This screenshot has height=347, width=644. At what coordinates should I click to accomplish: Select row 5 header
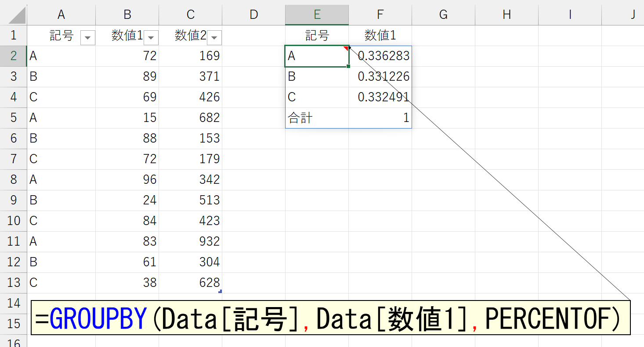(13, 118)
